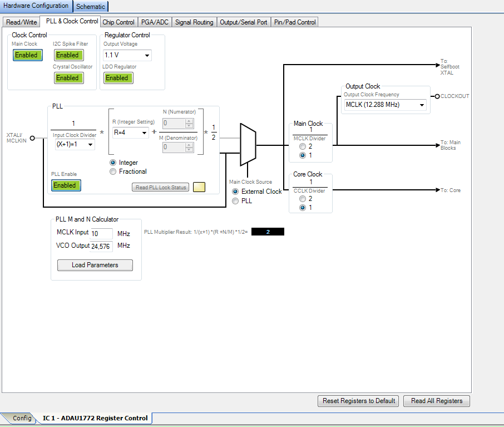Screen dimensions: 504x427
Task: Click the Load Parameters button
Action: pyautogui.click(x=95, y=265)
